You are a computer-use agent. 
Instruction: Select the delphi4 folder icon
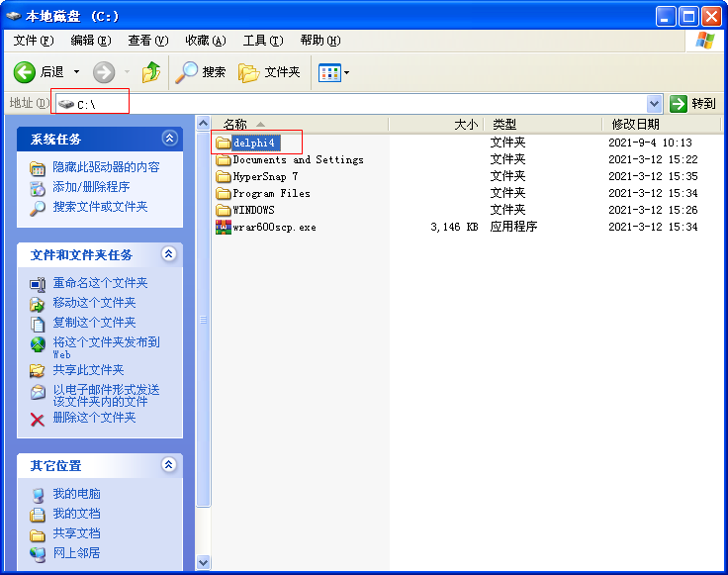[224, 144]
